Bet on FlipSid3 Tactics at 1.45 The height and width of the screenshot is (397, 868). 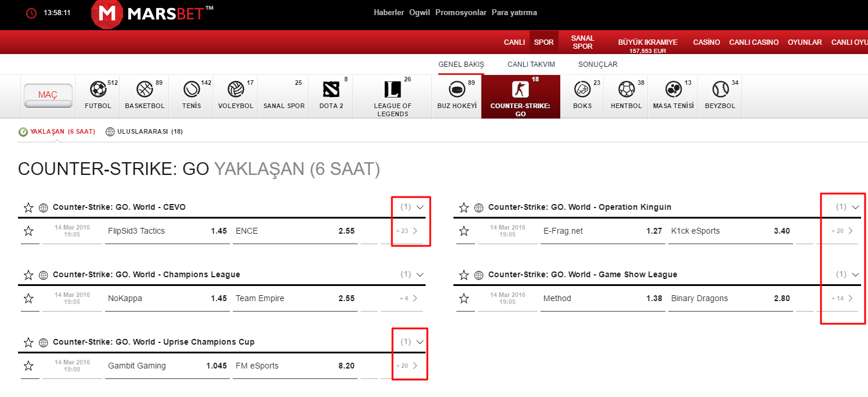(x=168, y=231)
